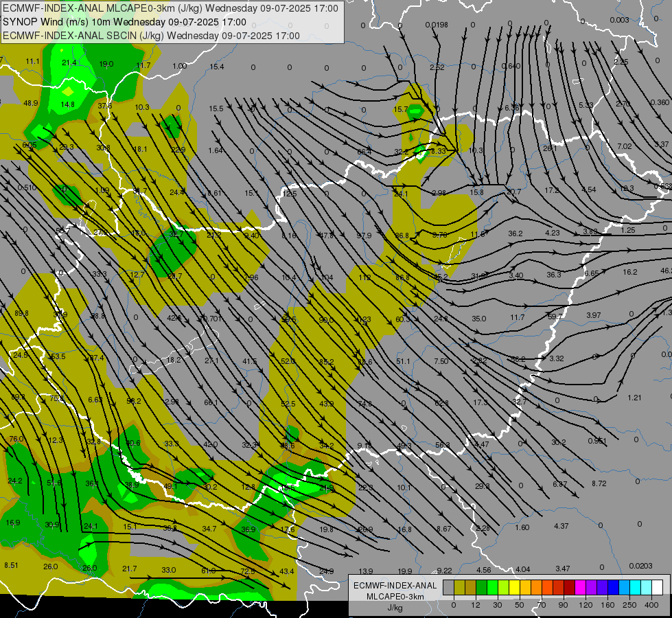Click the map value 61.0
The width and height of the screenshot is (672, 618).
click(x=208, y=571)
